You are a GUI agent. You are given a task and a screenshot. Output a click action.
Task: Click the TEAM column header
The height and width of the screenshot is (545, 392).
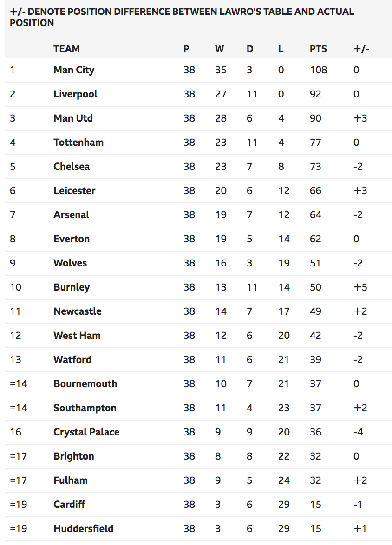pos(66,49)
